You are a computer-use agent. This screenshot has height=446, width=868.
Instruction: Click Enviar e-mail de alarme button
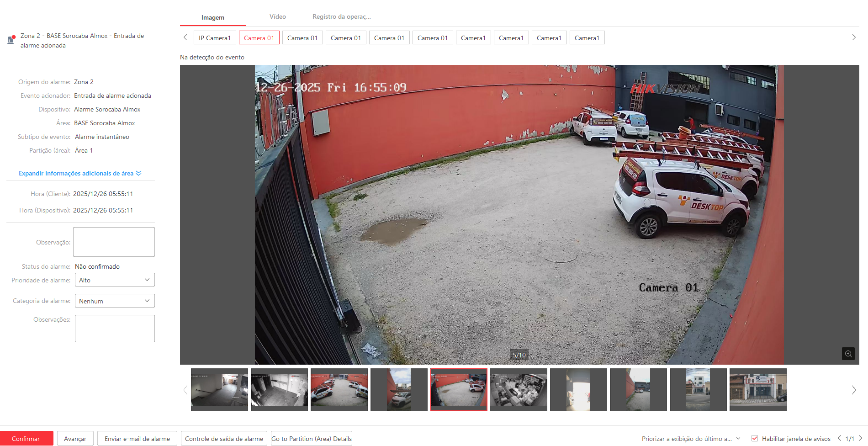137,439
